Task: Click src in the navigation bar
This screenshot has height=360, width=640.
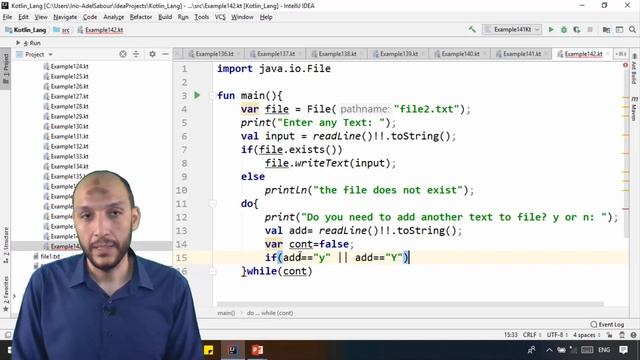Action: [62, 30]
